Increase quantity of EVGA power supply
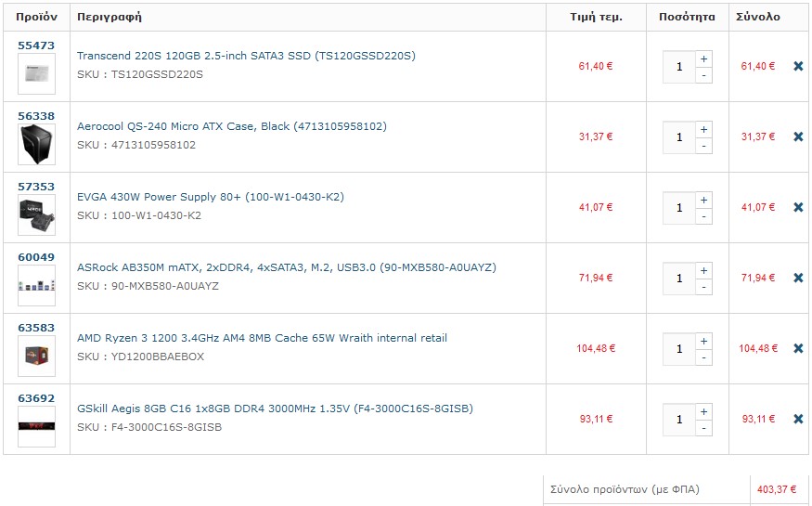This screenshot has width=812, height=506. click(703, 200)
